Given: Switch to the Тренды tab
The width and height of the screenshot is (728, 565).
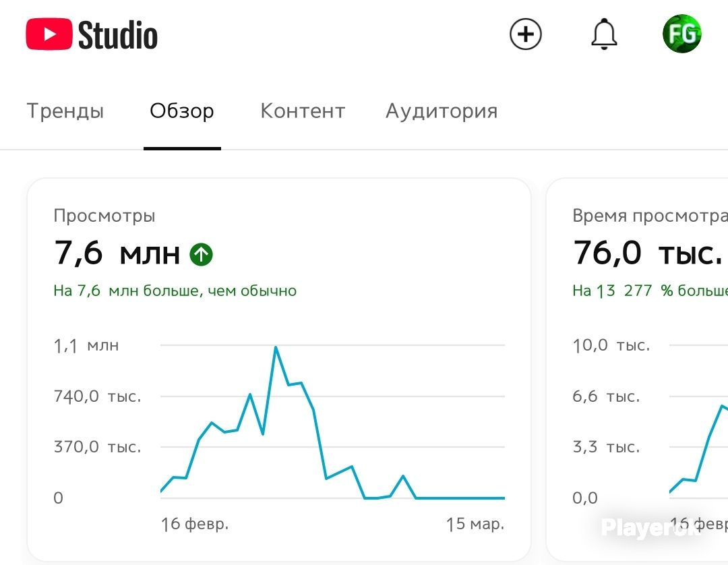Looking at the screenshot, I should (65, 111).
